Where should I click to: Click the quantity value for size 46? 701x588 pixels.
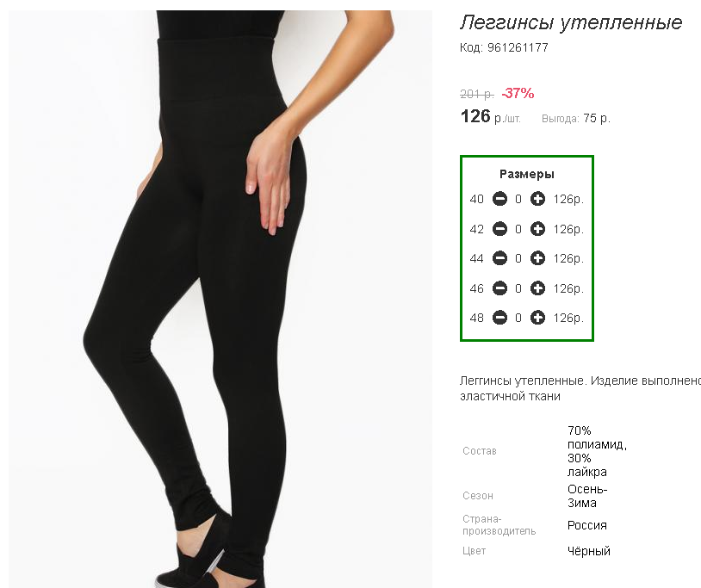tap(518, 288)
